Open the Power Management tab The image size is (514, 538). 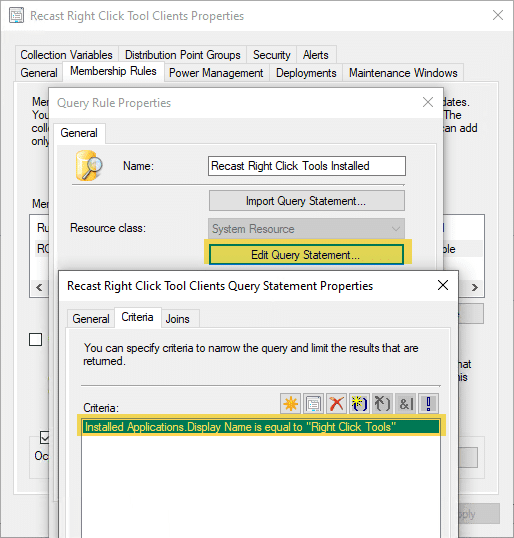(216, 73)
